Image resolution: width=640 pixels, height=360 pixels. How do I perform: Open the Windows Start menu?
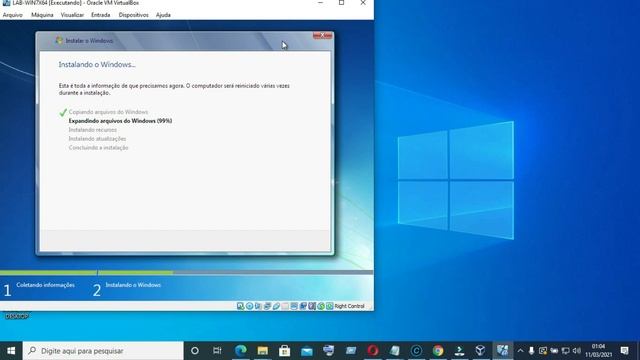pyautogui.click(x=11, y=351)
